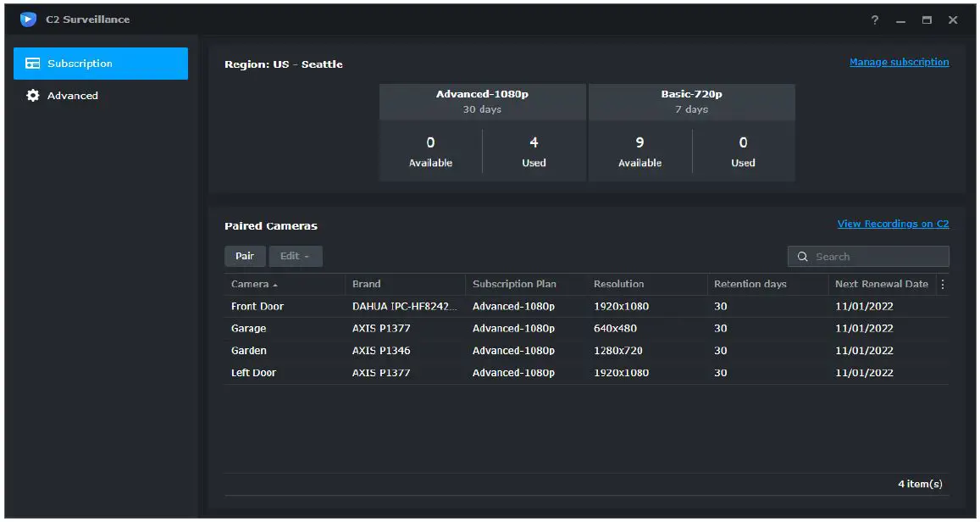
Task: Follow the View Recordings on C2 link
Action: [x=893, y=224]
